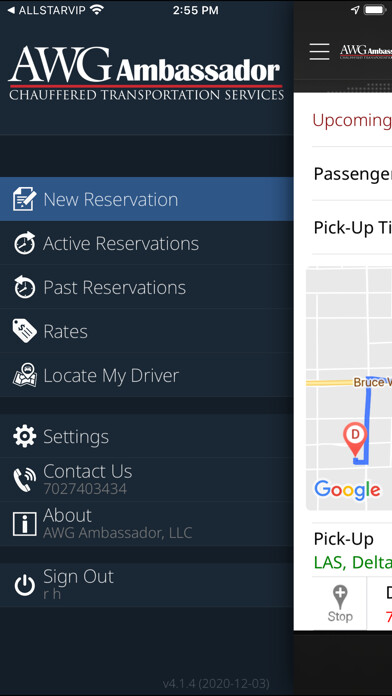Tap the Settings gear icon
Screen dimensions: 392x696
(x=24, y=436)
